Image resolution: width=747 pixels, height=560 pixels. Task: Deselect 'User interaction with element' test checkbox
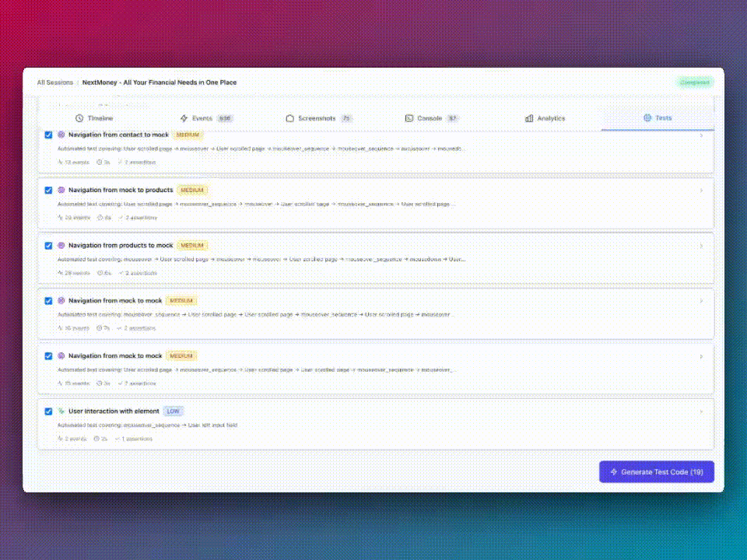pos(48,411)
